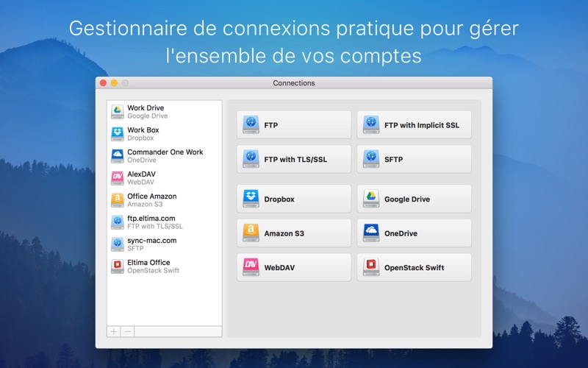The image size is (588, 368).
Task: Click the Dropbox icon beside Work Box
Action: pos(118,134)
